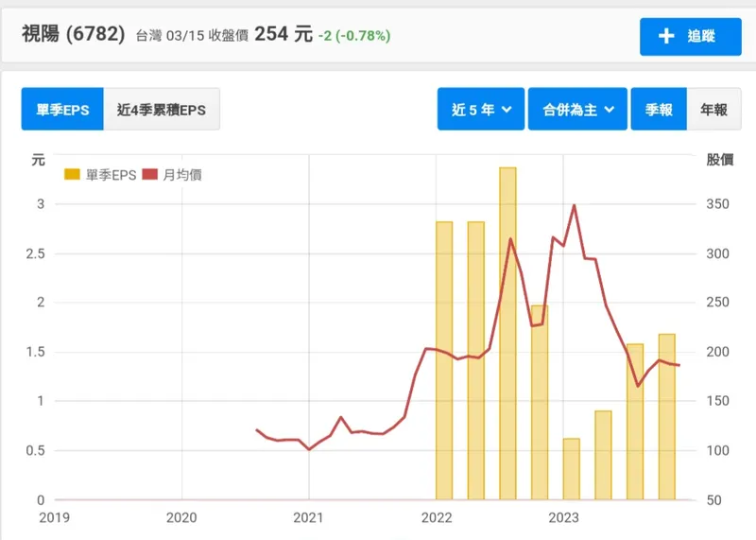Click the last EPS bar on the right

pyautogui.click(x=666, y=416)
